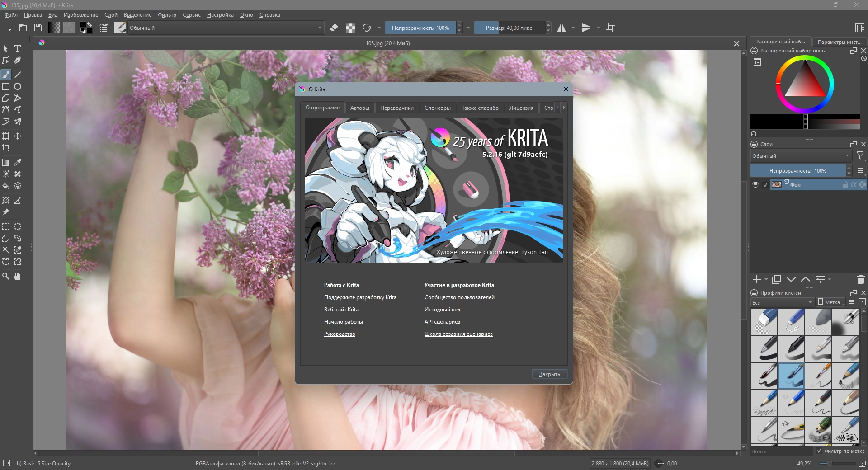The height and width of the screenshot is (470, 868).
Task: Toggle eraser mode in the toolbar
Action: [x=334, y=28]
